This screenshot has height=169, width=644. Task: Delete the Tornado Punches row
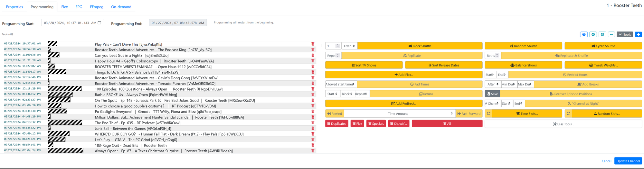(313, 84)
